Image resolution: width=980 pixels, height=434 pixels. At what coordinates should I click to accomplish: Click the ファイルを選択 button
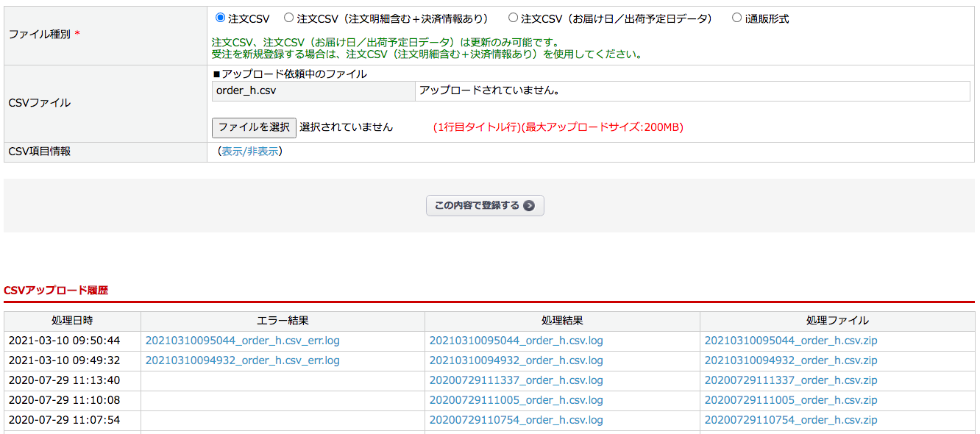tap(254, 127)
